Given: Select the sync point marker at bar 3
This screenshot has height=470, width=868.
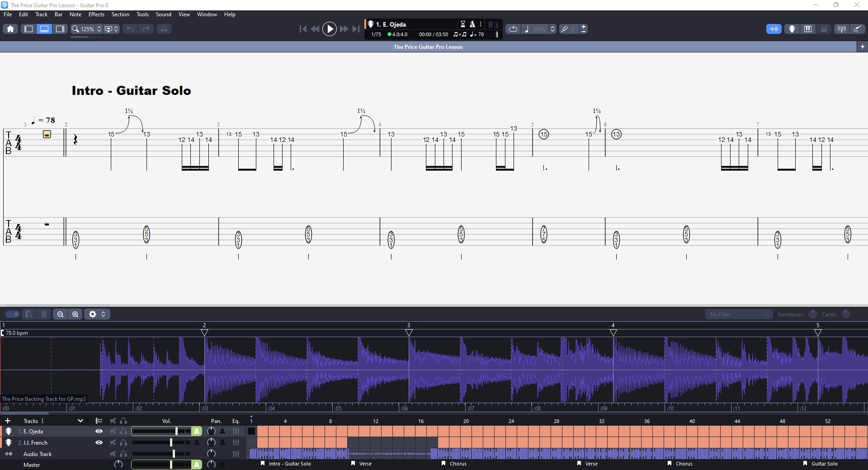Looking at the screenshot, I should tap(409, 333).
